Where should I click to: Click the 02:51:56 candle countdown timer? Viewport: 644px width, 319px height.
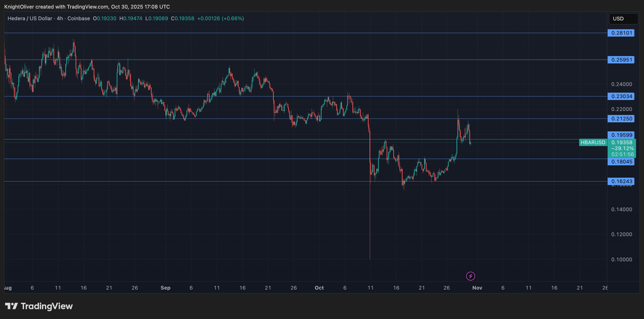pos(623,154)
